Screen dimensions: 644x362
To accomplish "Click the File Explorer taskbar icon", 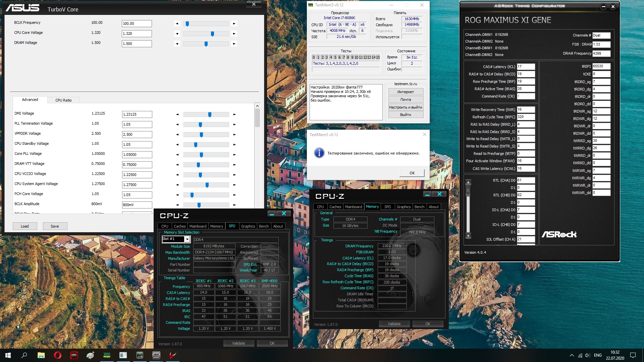I will click(41, 355).
